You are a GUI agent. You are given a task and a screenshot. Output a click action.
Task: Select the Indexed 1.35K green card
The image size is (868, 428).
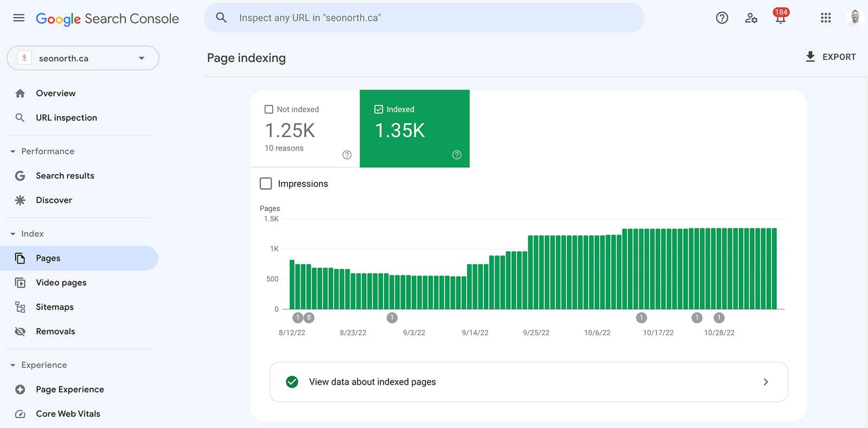tap(414, 129)
